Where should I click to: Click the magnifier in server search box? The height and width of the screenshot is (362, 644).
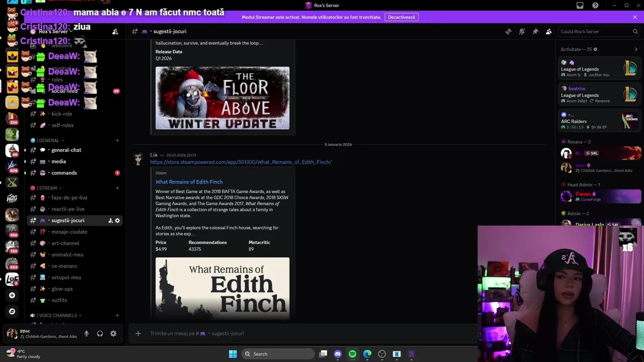[635, 31]
